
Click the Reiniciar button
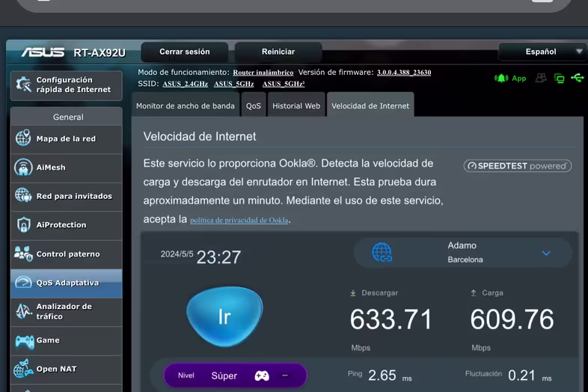coord(278,52)
